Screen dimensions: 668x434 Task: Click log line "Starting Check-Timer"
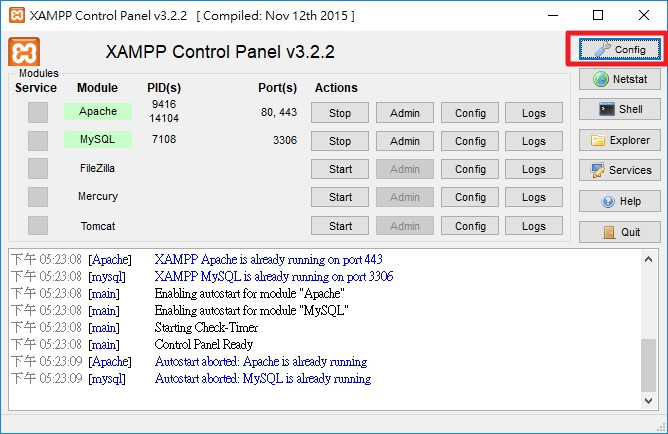coord(206,328)
